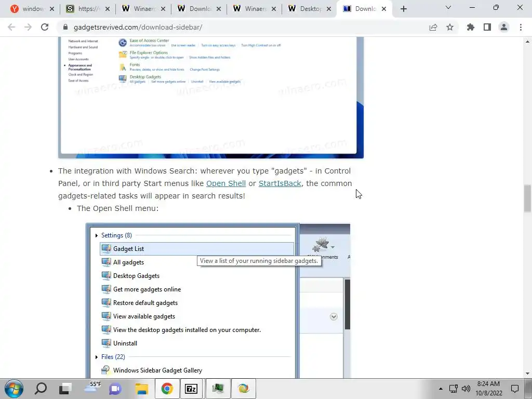Go back to the previous page
This screenshot has height=399, width=532.
[x=11, y=27]
